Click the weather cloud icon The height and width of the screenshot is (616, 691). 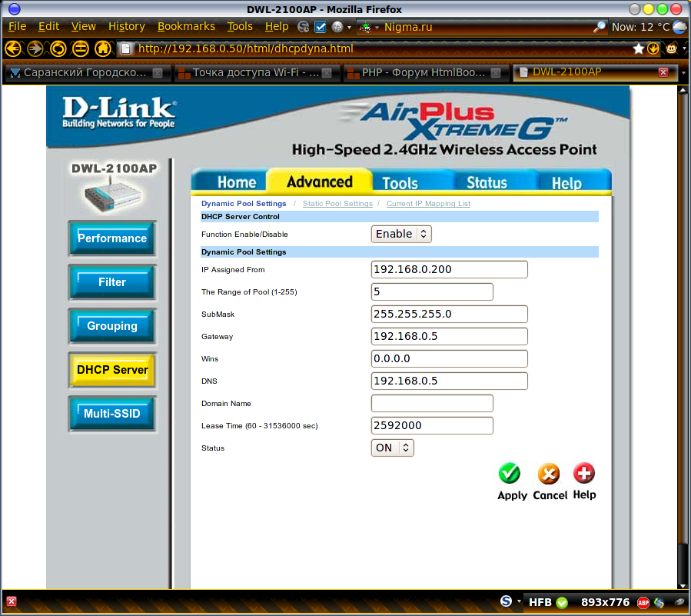pyautogui.click(x=680, y=27)
